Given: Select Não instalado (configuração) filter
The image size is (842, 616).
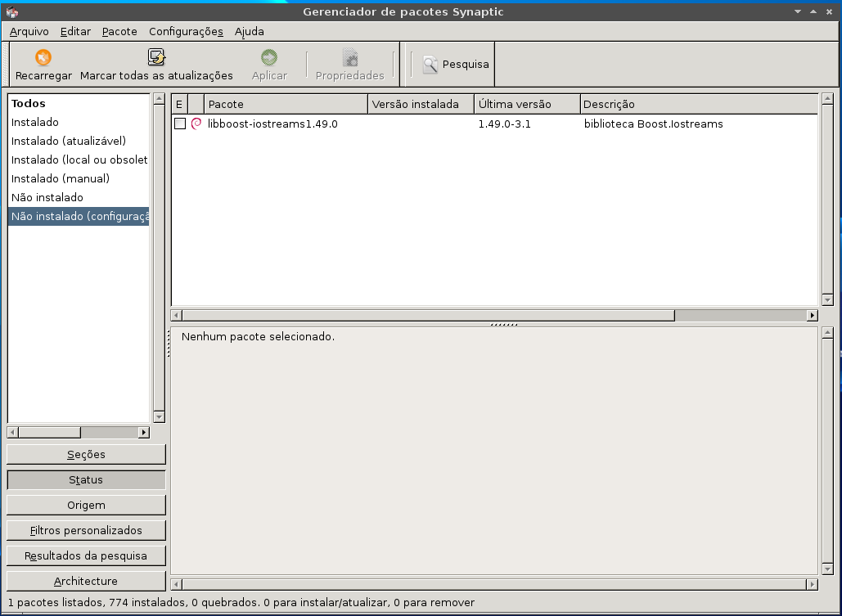Looking at the screenshot, I should tap(79, 217).
